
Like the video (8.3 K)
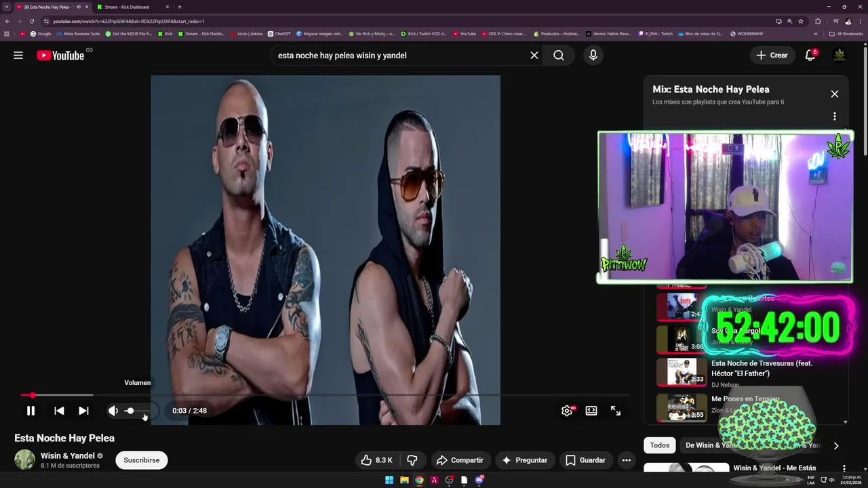click(x=376, y=460)
